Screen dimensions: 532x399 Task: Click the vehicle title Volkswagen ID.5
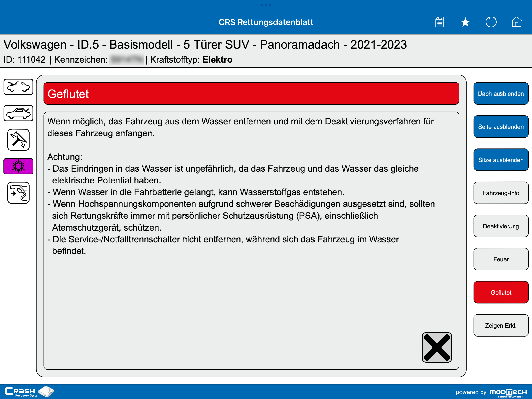(205, 45)
